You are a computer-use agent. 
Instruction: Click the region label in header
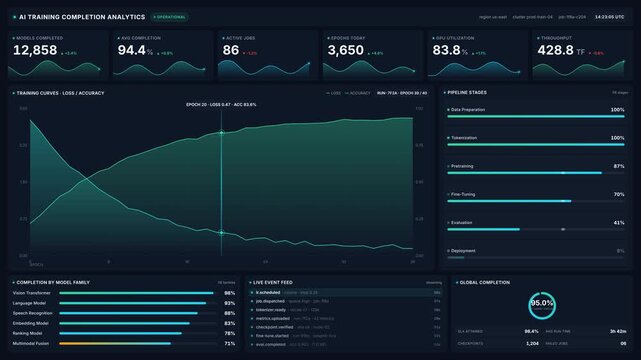point(493,17)
